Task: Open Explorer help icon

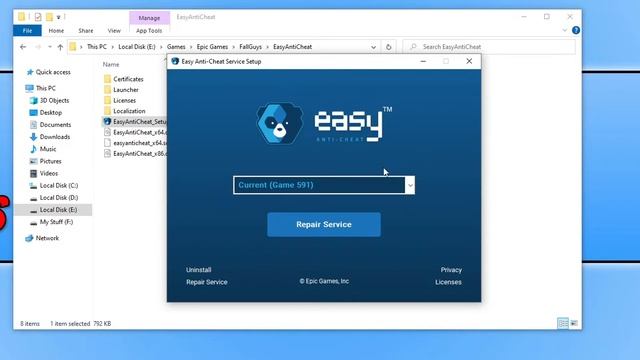Action: pyautogui.click(x=576, y=30)
